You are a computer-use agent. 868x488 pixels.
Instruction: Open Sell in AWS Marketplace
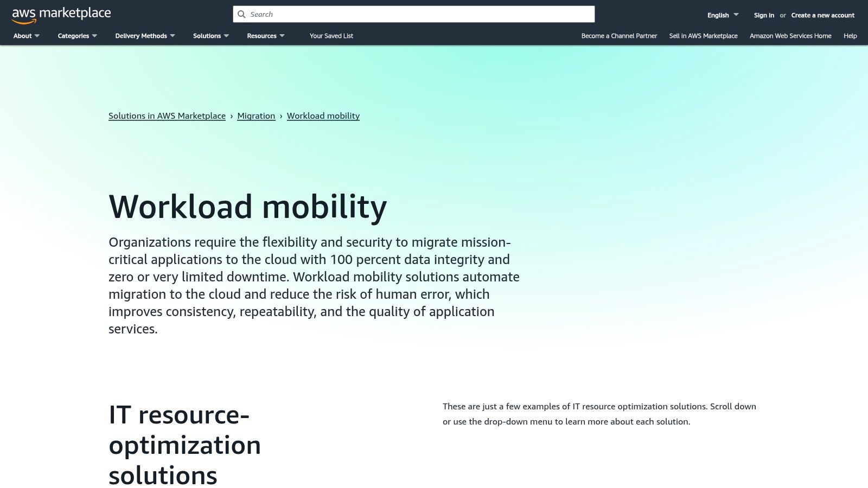703,36
